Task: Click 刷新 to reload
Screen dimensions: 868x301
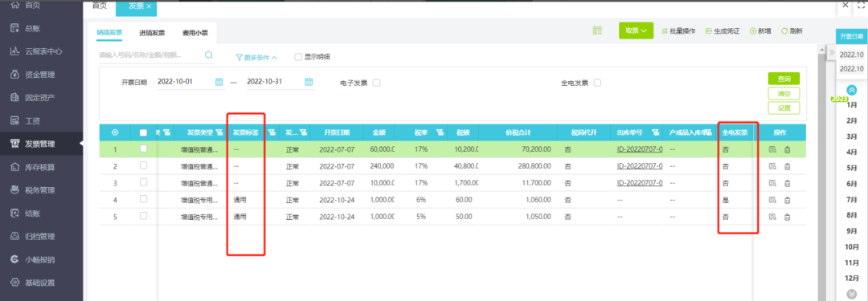Action: pyautogui.click(x=792, y=31)
